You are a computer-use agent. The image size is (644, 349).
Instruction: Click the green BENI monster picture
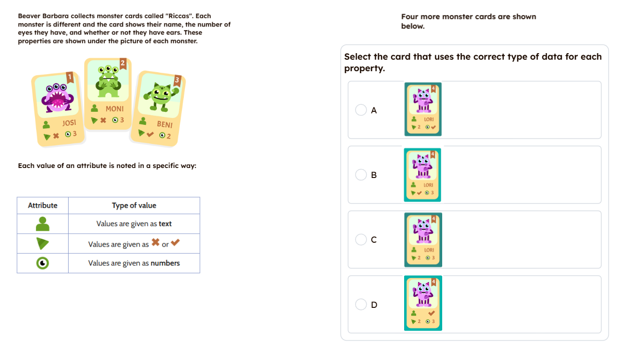(x=161, y=96)
